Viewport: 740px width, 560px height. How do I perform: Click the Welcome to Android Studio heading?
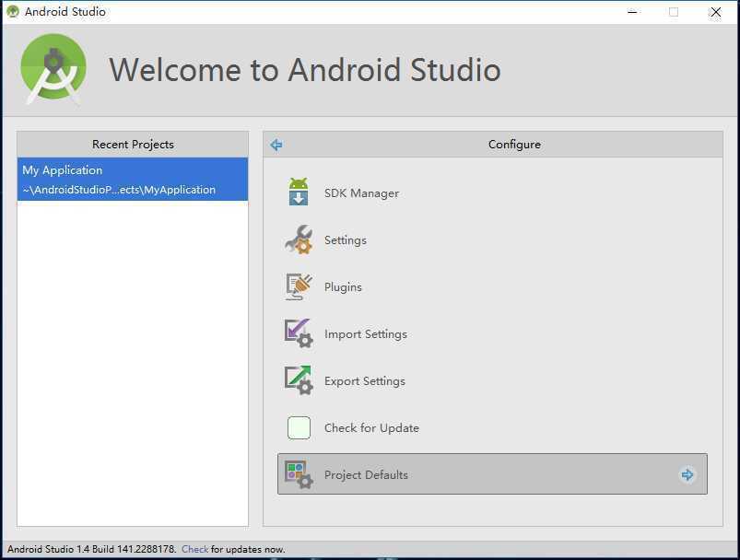tap(305, 70)
